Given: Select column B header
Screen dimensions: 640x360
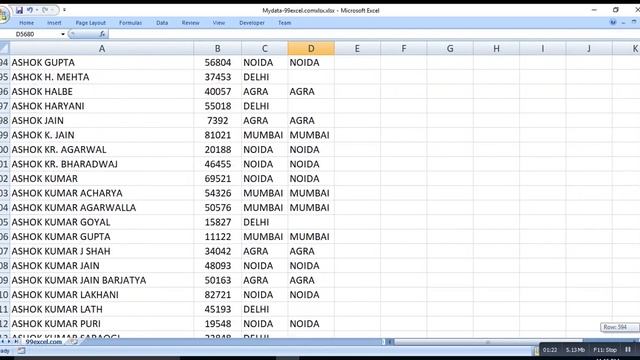Looking at the screenshot, I should pos(218,49).
